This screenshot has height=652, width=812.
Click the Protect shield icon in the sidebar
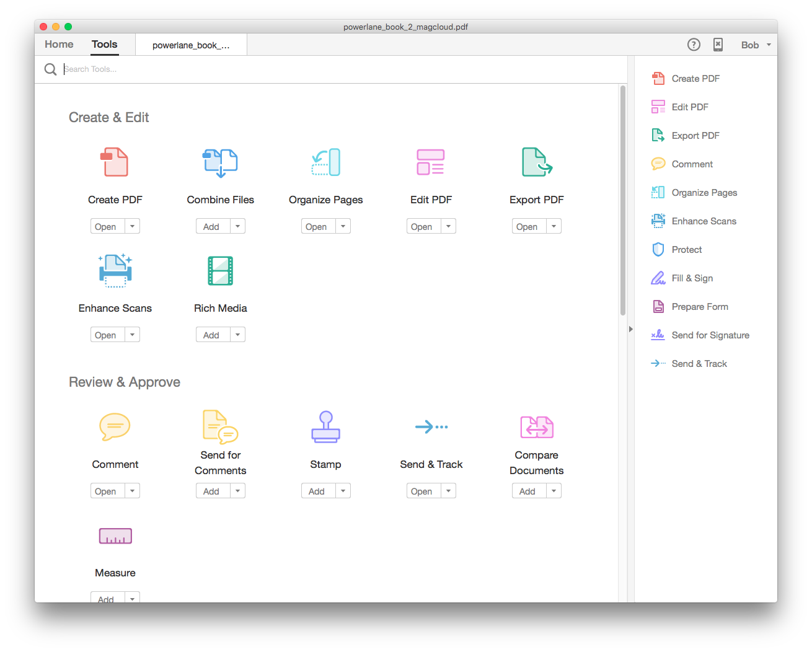coord(658,250)
